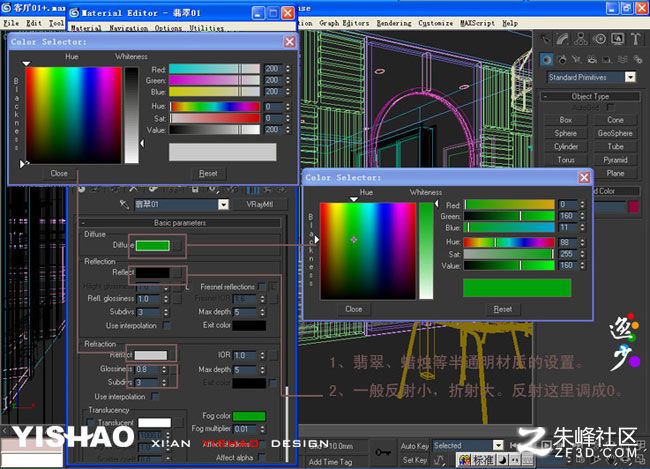Screen dimensions: 650x469
Task: Click the Reset Map X icon in editor toolbar
Action: [x=133, y=189]
